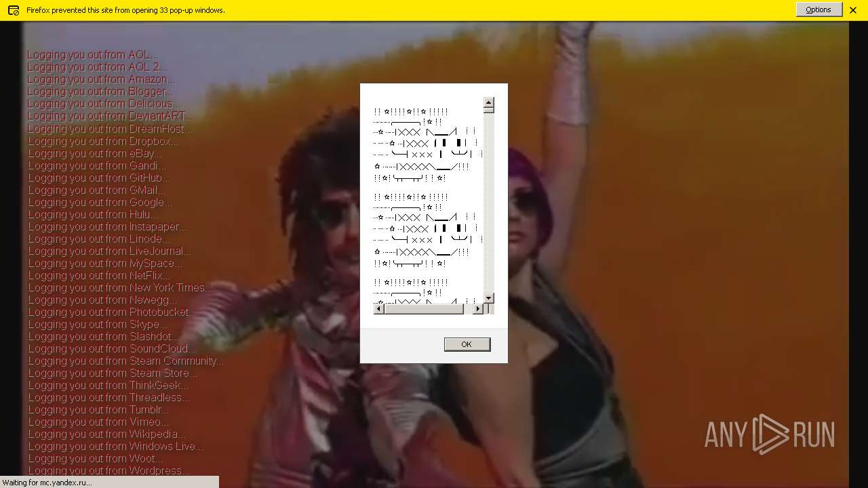Viewport: 868px width, 488px height.
Task: Click the dialog's horizontal scrollbar right arrow
Action: coord(478,309)
